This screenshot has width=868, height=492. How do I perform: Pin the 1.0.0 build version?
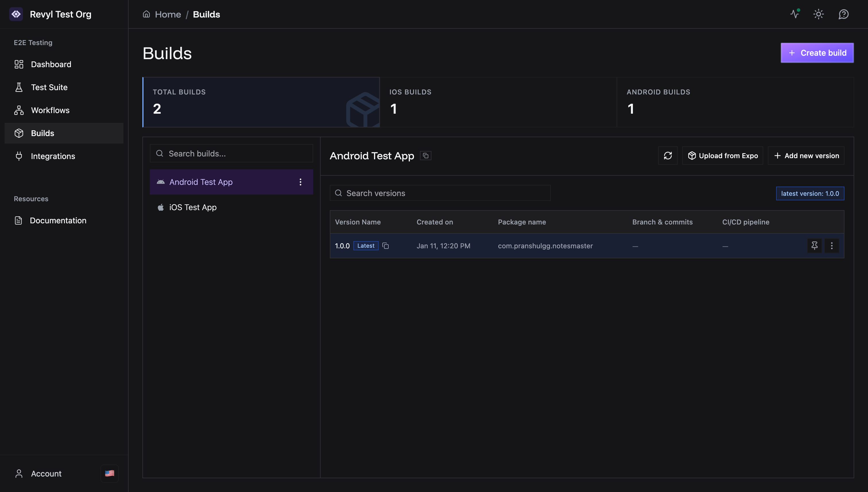click(x=815, y=246)
